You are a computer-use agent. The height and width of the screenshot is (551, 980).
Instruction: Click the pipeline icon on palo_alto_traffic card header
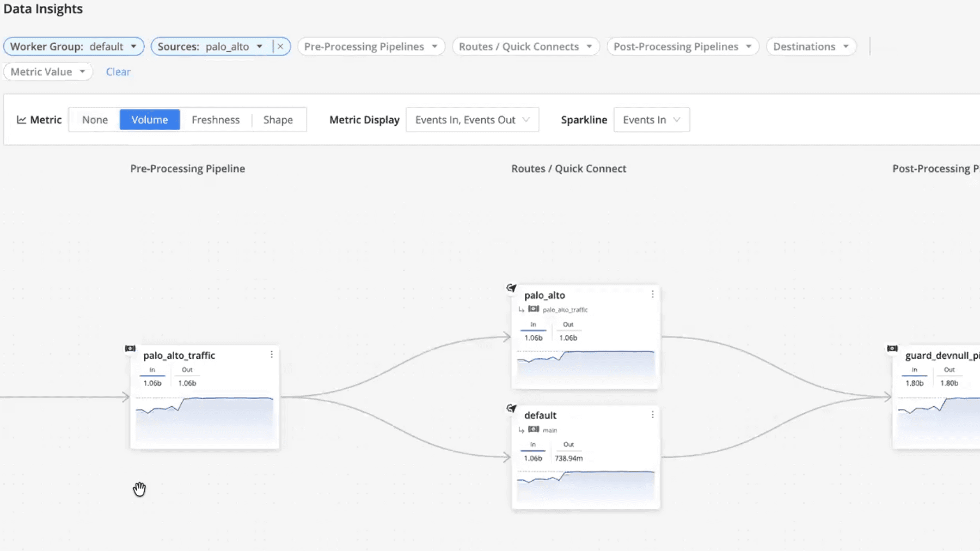(130, 348)
